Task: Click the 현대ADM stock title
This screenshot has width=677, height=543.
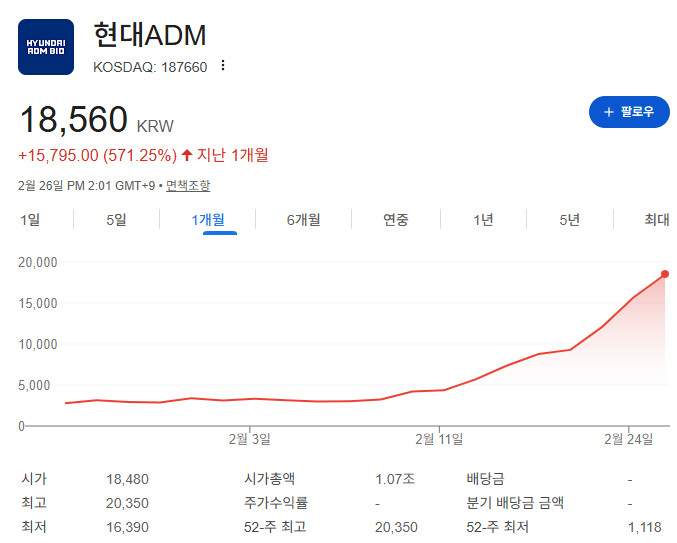Action: coord(150,35)
